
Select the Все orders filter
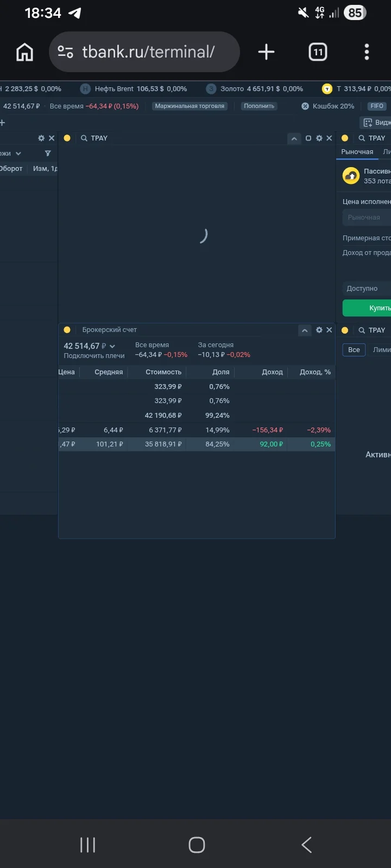tap(354, 350)
